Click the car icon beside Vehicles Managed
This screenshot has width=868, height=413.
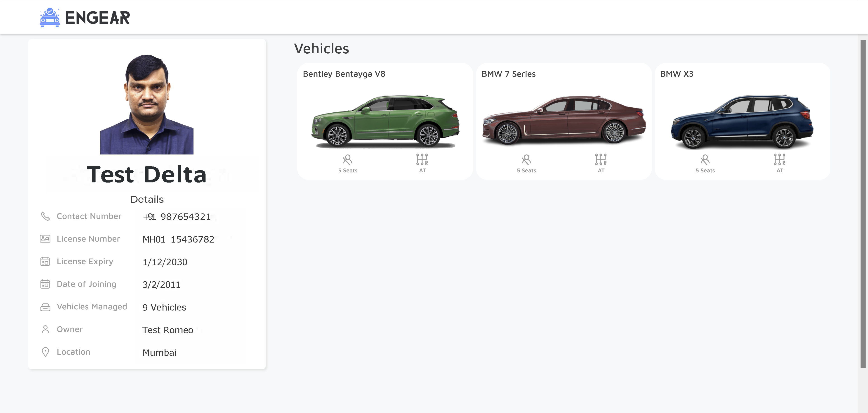click(x=45, y=307)
